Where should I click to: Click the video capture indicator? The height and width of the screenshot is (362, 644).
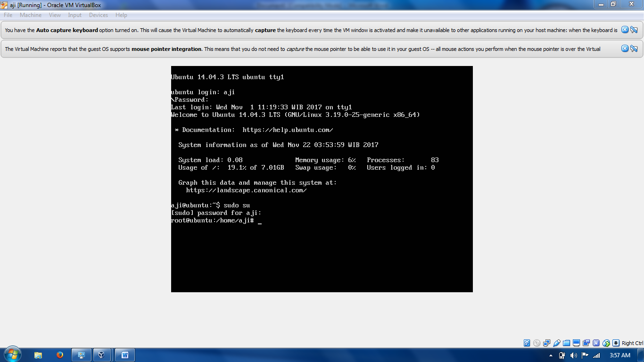point(586,343)
